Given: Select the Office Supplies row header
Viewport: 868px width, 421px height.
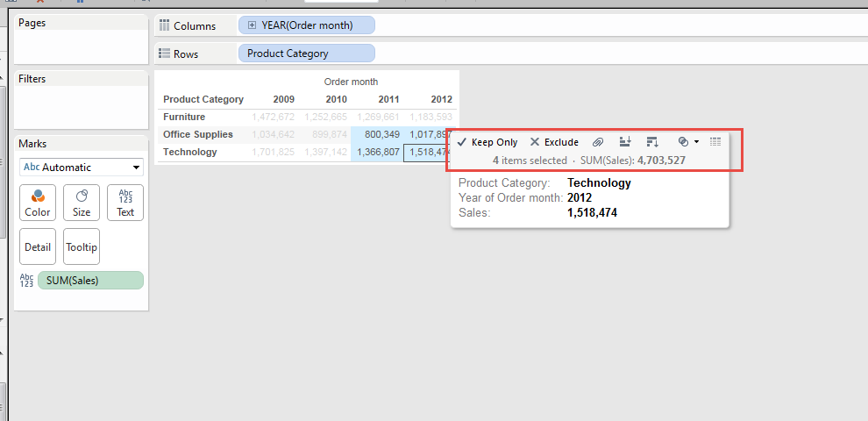Looking at the screenshot, I should [198, 134].
